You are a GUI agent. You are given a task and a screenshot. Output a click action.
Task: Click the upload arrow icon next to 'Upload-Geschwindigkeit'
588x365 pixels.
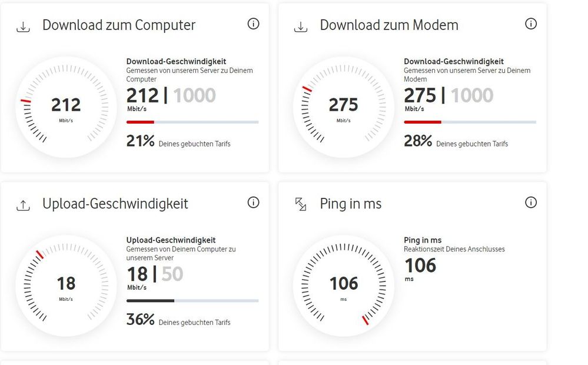pyautogui.click(x=23, y=204)
